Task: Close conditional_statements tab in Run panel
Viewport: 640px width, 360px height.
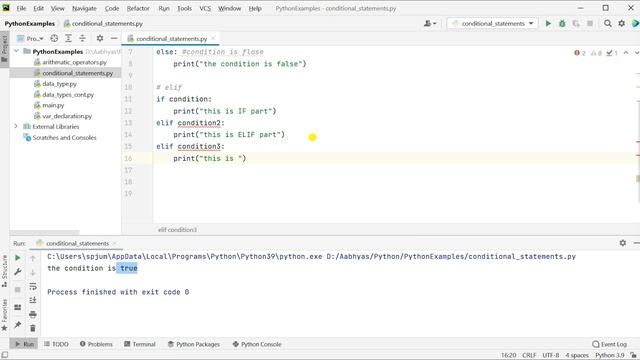Action: tap(115, 243)
